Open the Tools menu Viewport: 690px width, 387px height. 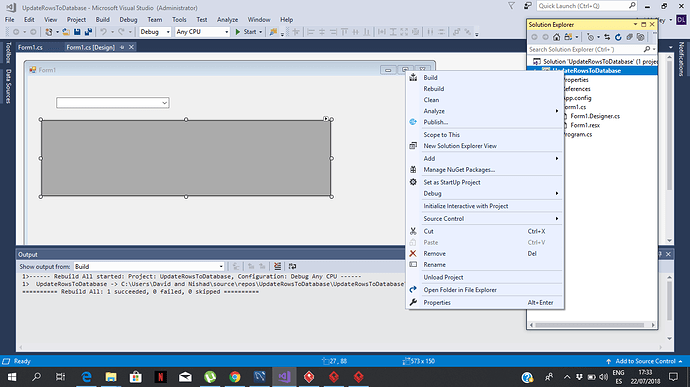(179, 20)
